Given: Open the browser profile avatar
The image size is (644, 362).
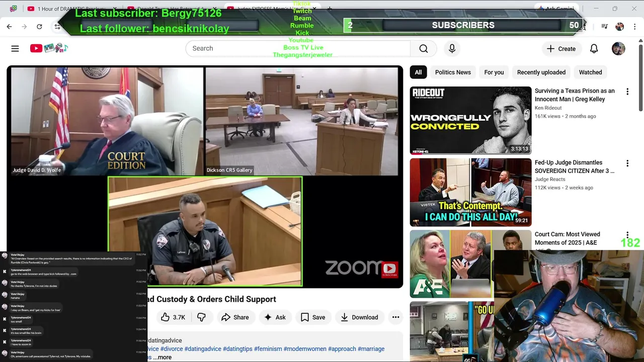Looking at the screenshot, I should tap(619, 27).
